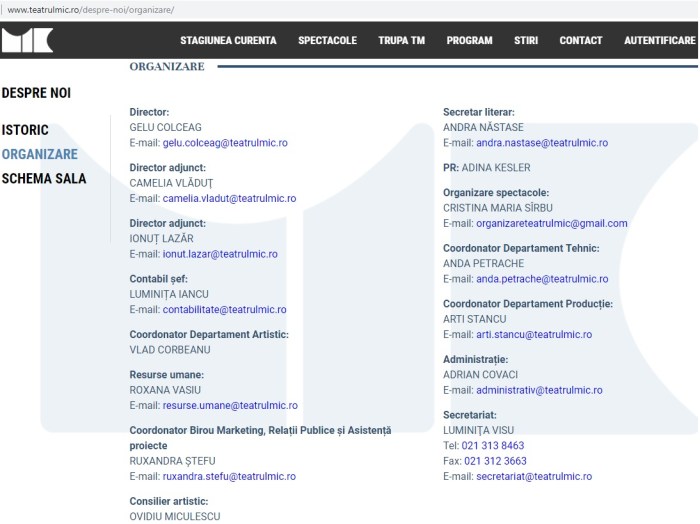Open the Stagiunea Curenta menu
This screenshot has height=524, width=700.
228,41
